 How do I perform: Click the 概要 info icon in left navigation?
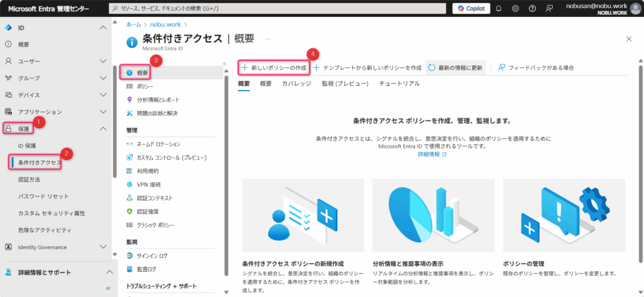(x=8, y=45)
